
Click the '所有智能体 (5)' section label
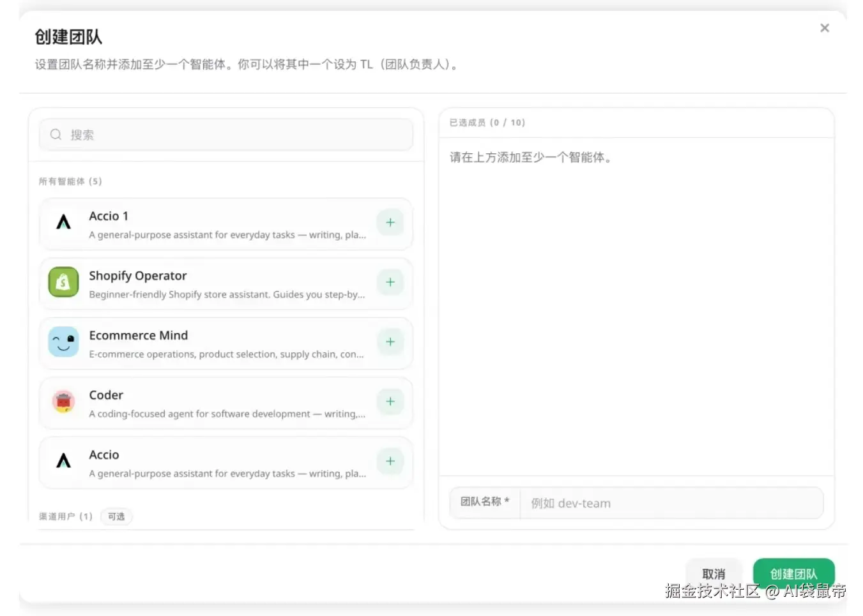pyautogui.click(x=70, y=181)
